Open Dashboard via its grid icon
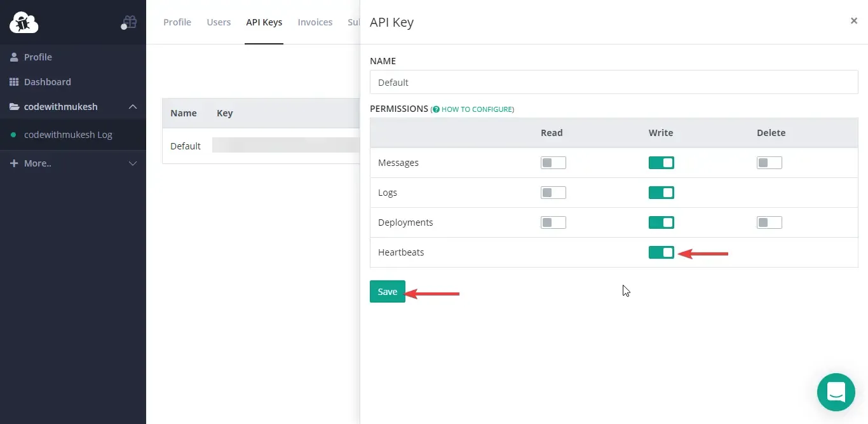The height and width of the screenshot is (424, 868). click(14, 81)
